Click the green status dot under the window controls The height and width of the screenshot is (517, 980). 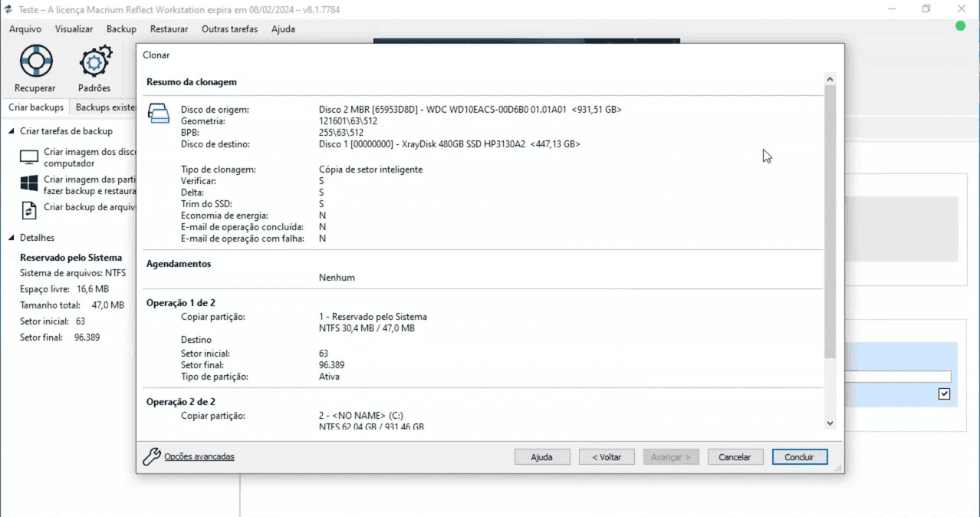(960, 27)
